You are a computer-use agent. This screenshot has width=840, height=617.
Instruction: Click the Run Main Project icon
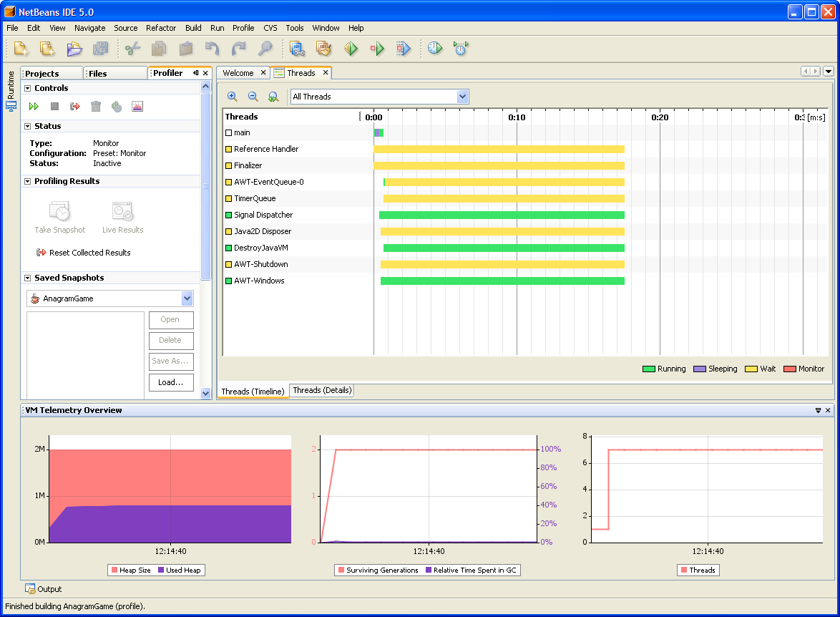[x=351, y=49]
